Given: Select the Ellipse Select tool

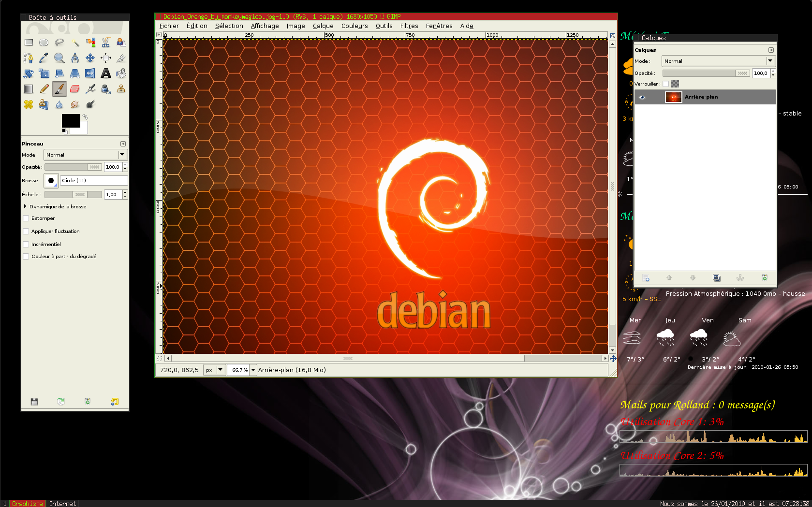Looking at the screenshot, I should tap(44, 43).
